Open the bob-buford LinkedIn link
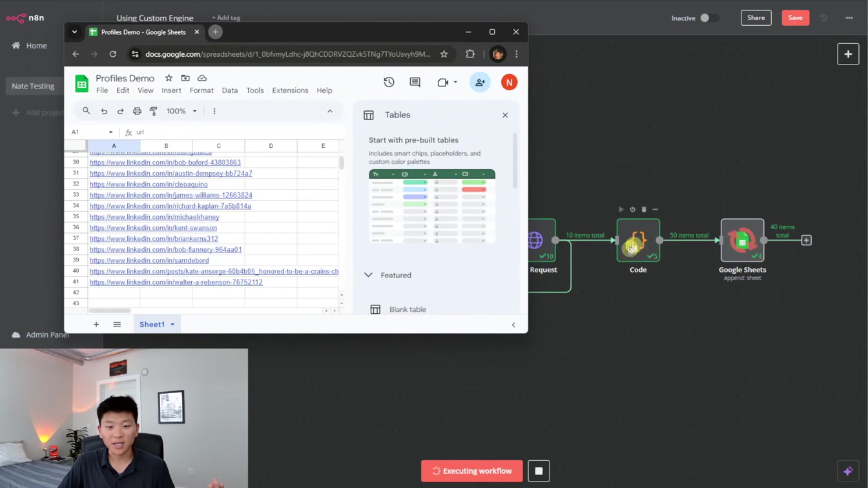868x488 pixels. 165,163
